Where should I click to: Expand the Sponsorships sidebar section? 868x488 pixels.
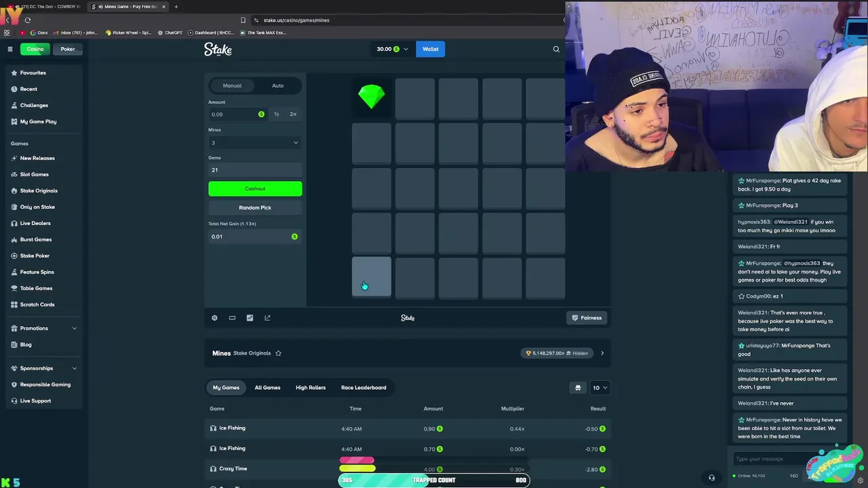44,368
